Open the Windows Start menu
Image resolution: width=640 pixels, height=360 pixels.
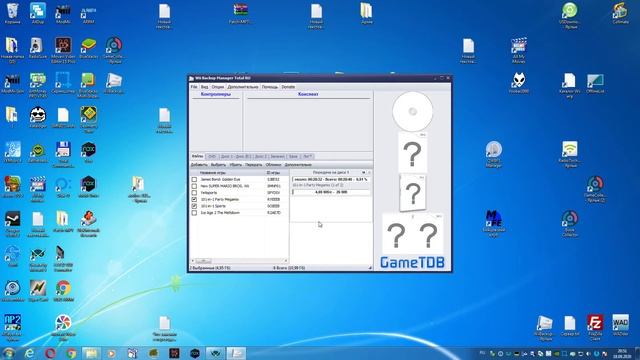point(9,353)
